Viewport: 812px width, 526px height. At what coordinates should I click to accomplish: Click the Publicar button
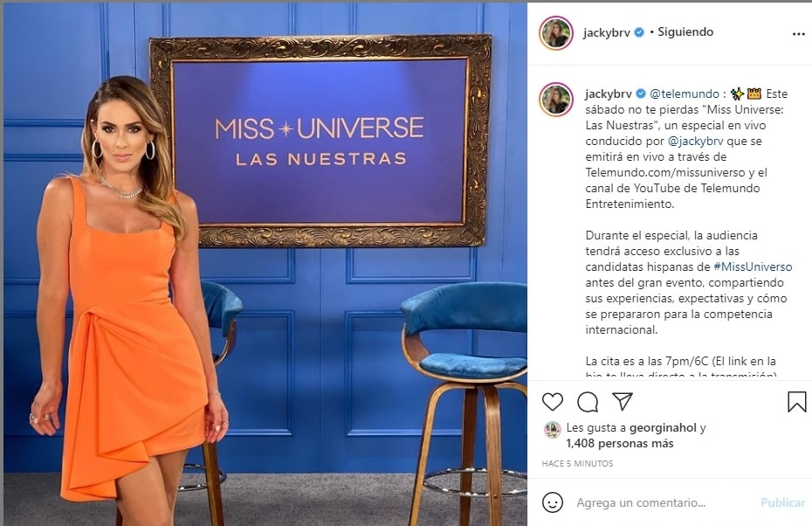pyautogui.click(x=782, y=502)
